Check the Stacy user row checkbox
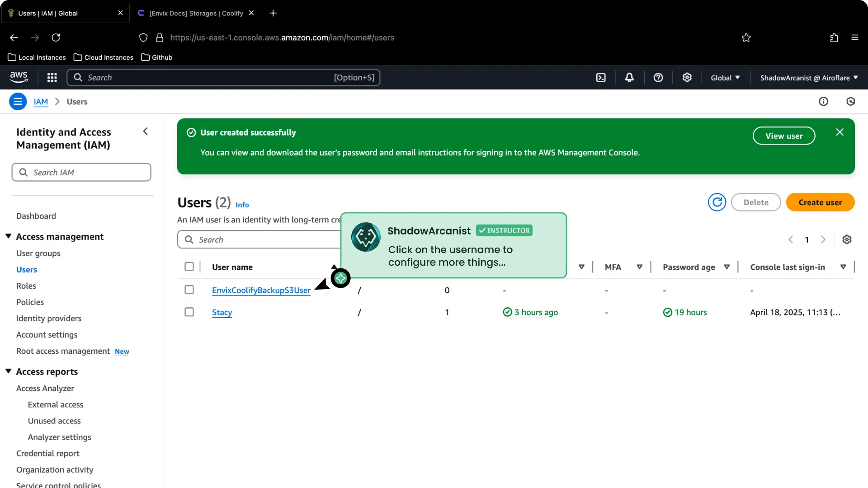The width and height of the screenshot is (868, 488). click(189, 312)
